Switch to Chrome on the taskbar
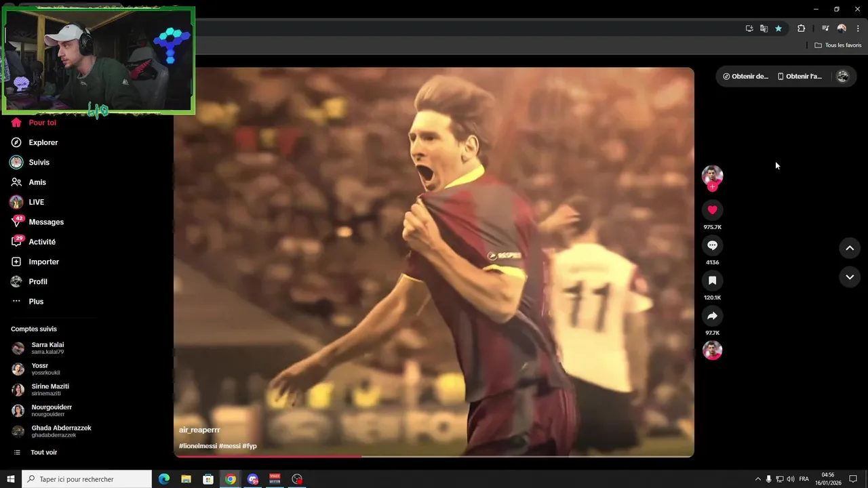This screenshot has width=868, height=488. pyautogui.click(x=231, y=479)
